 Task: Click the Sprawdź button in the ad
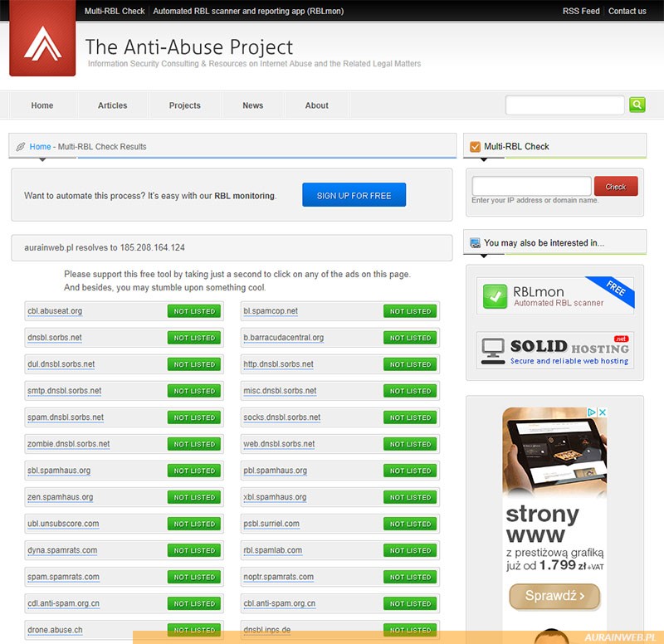554,596
